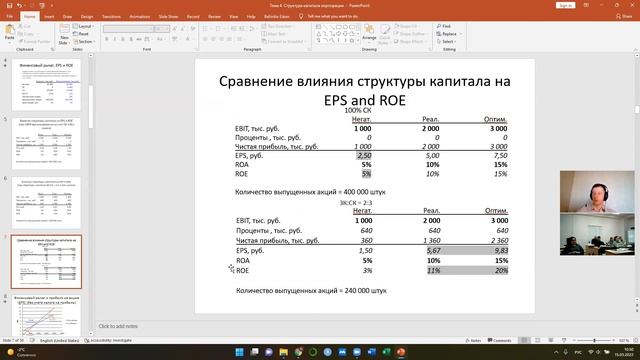Open Layout dropdown
Image resolution: width=640 pixels, height=360 pixels.
point(84,26)
